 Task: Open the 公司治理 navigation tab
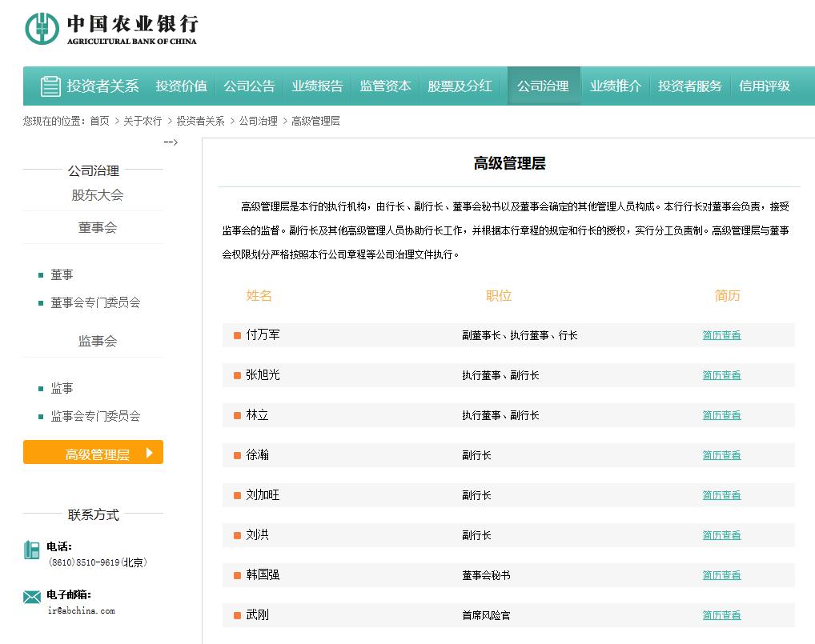pos(544,86)
